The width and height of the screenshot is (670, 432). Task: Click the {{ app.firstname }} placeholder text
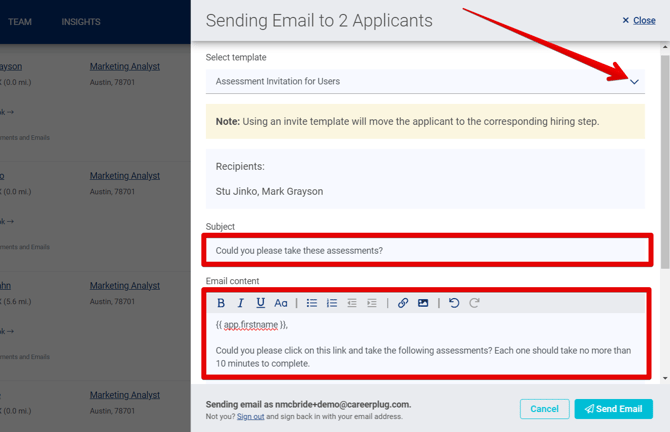tap(251, 325)
